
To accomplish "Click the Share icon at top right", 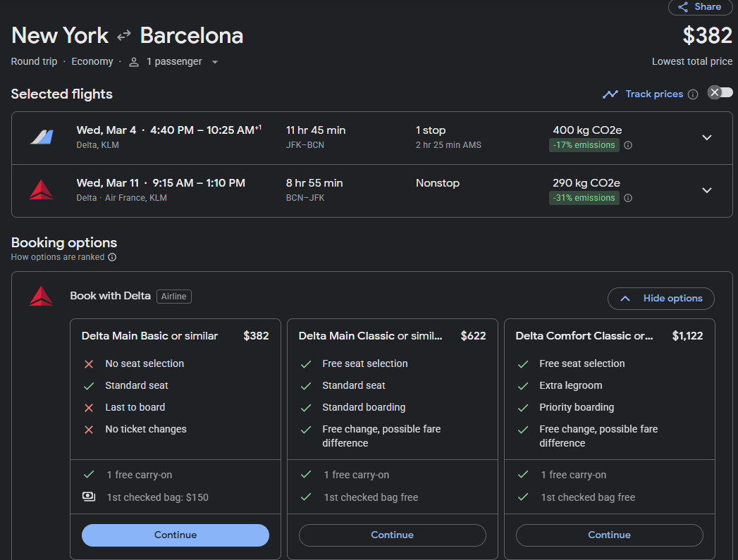I will click(683, 7).
